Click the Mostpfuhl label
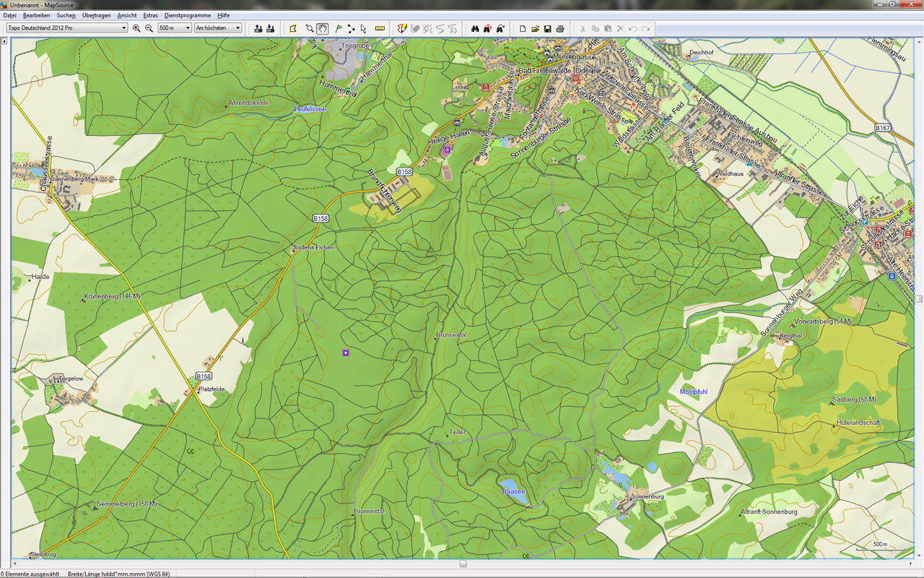 (x=694, y=392)
